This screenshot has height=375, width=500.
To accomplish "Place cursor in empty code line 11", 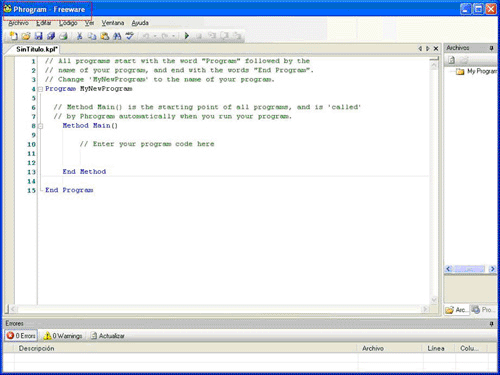I will 233,153.
